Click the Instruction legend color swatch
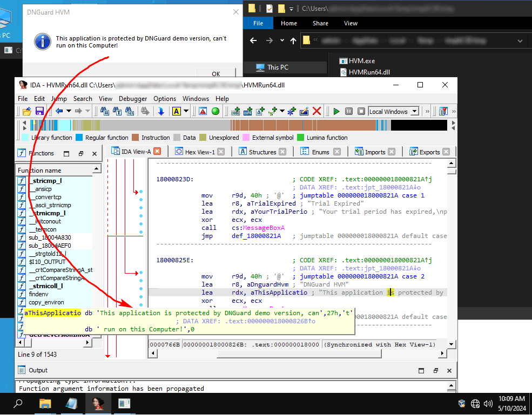 click(x=136, y=138)
